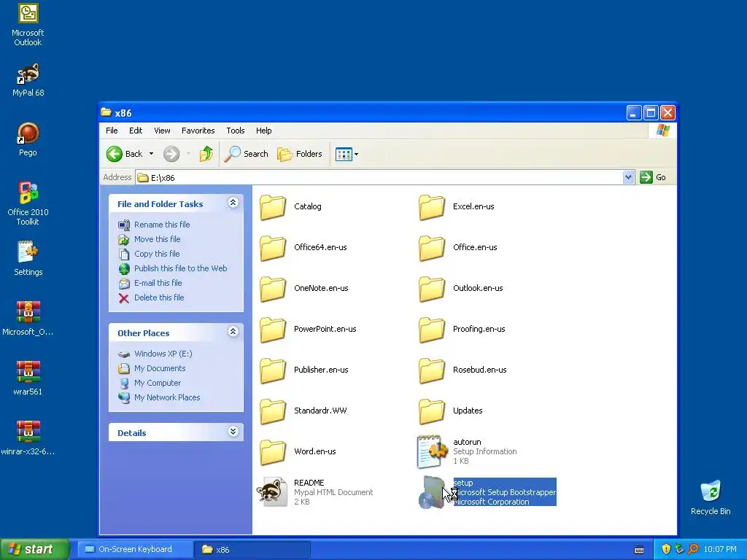This screenshot has width=747, height=560.
Task: Open My Network Places link
Action: point(167,397)
